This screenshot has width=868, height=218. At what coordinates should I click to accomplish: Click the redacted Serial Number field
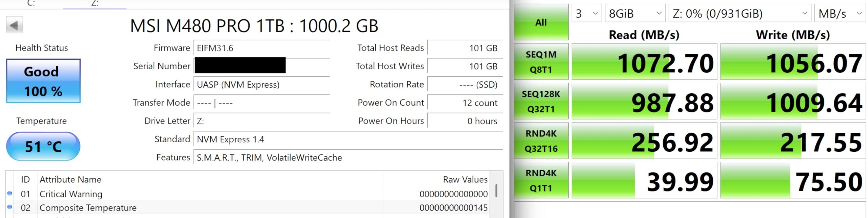pos(261,66)
